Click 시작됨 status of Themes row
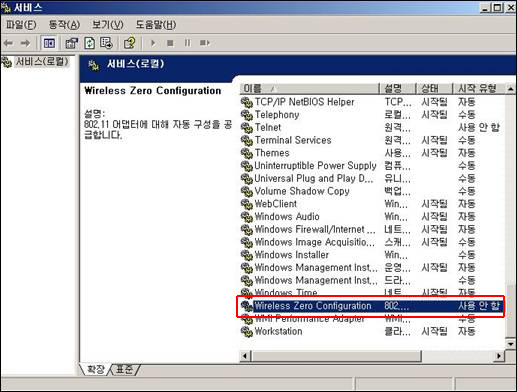 [x=434, y=153]
